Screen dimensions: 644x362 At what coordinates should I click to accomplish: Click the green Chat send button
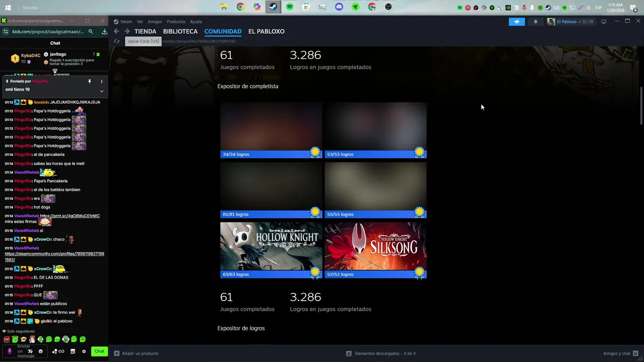[x=100, y=351]
